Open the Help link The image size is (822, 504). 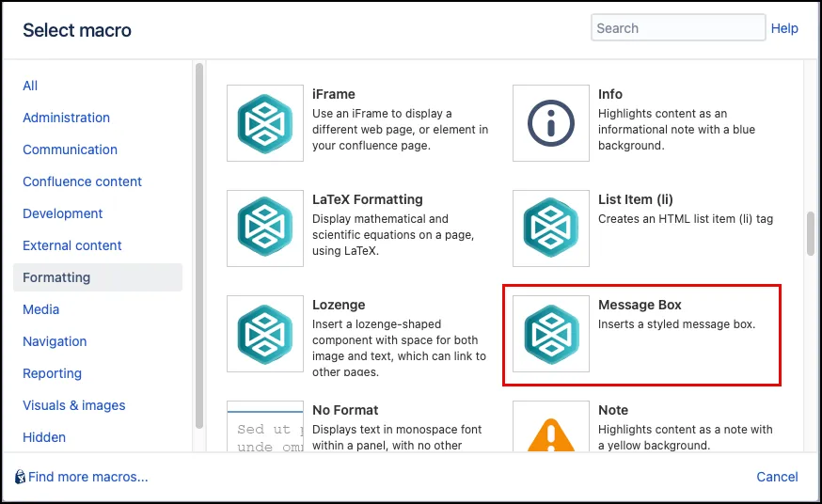point(784,28)
